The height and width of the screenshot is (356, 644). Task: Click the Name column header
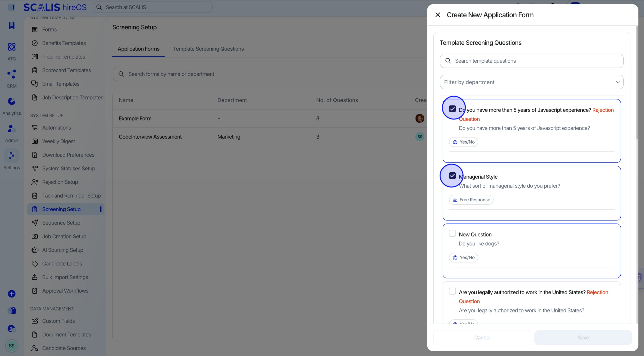click(126, 100)
